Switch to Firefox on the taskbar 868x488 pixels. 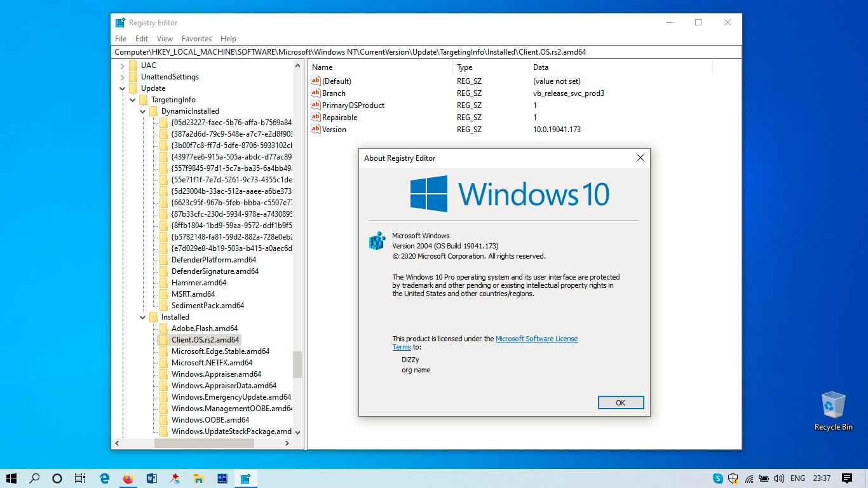tap(128, 478)
